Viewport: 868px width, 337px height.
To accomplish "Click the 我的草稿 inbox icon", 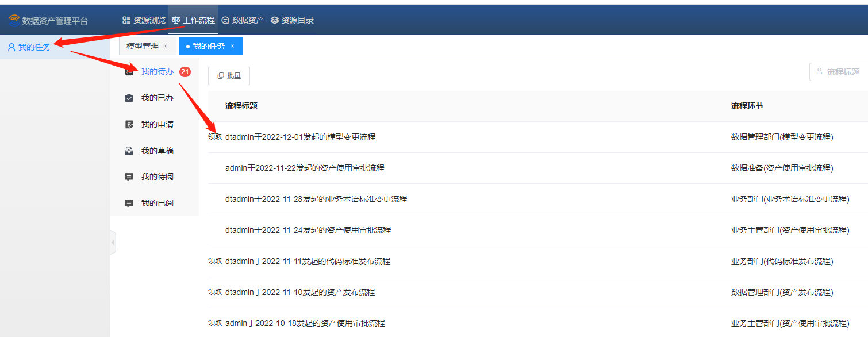I will pos(129,151).
